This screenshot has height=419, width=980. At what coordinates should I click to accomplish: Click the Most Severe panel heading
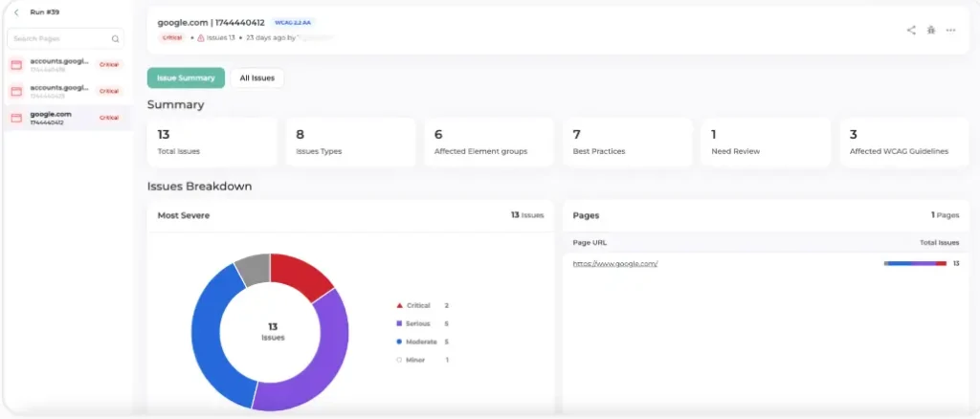(183, 215)
